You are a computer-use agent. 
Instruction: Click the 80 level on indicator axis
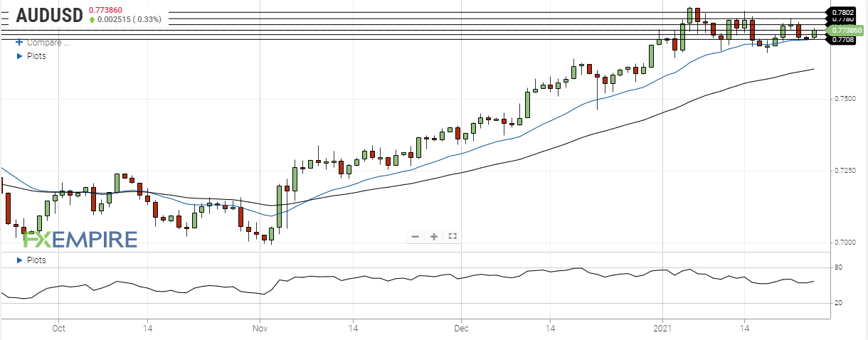pos(838,267)
